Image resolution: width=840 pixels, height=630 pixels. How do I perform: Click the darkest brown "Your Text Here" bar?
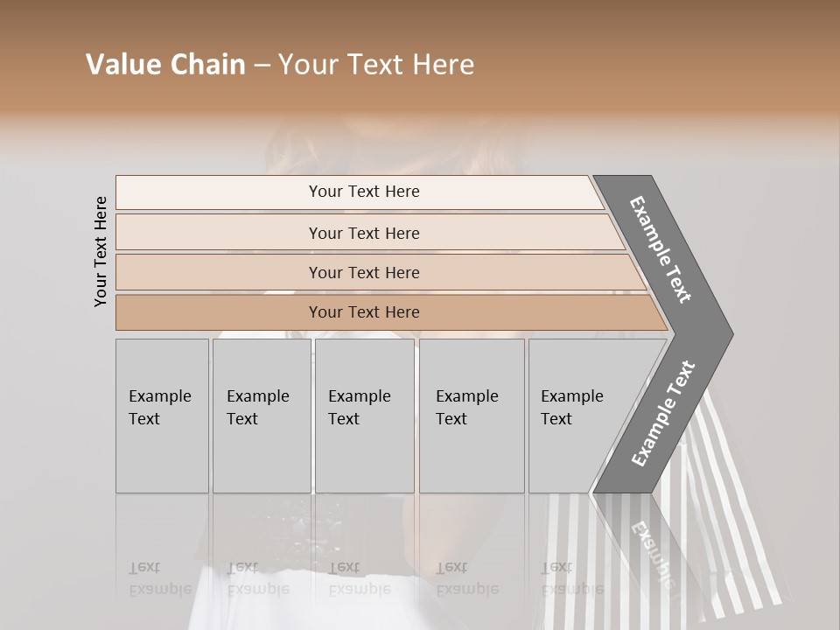pyautogui.click(x=364, y=312)
